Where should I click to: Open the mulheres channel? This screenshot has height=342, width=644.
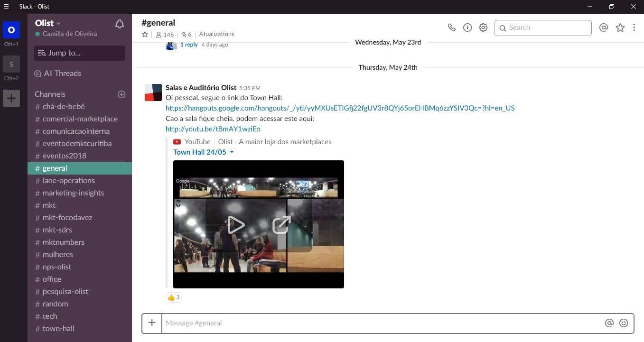(x=80, y=255)
